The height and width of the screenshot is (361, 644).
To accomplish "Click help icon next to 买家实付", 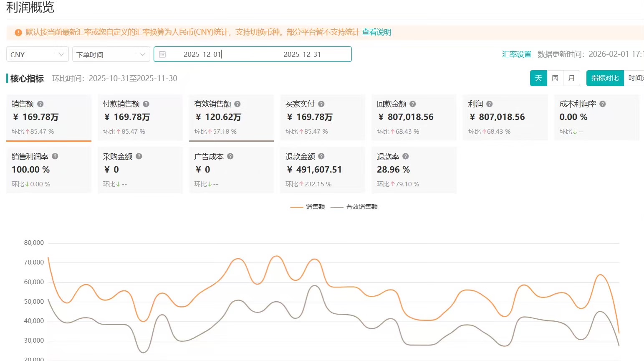I will [x=321, y=104].
